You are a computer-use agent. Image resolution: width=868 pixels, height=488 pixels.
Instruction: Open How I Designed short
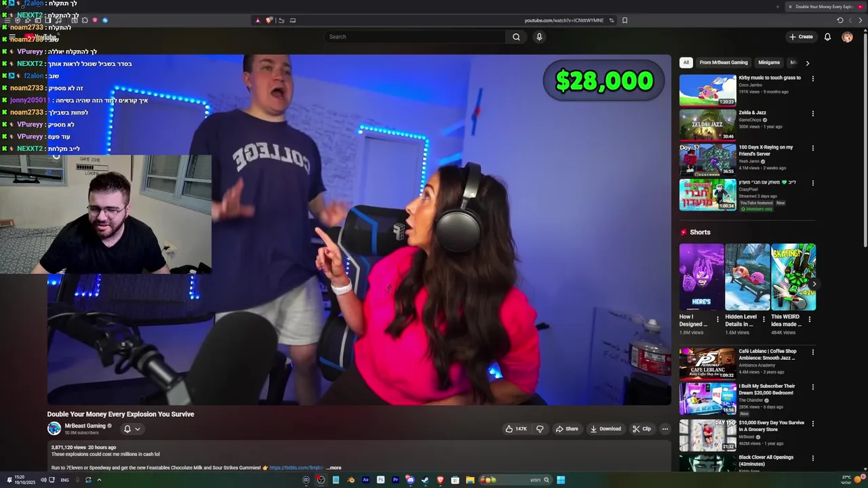pyautogui.click(x=701, y=277)
